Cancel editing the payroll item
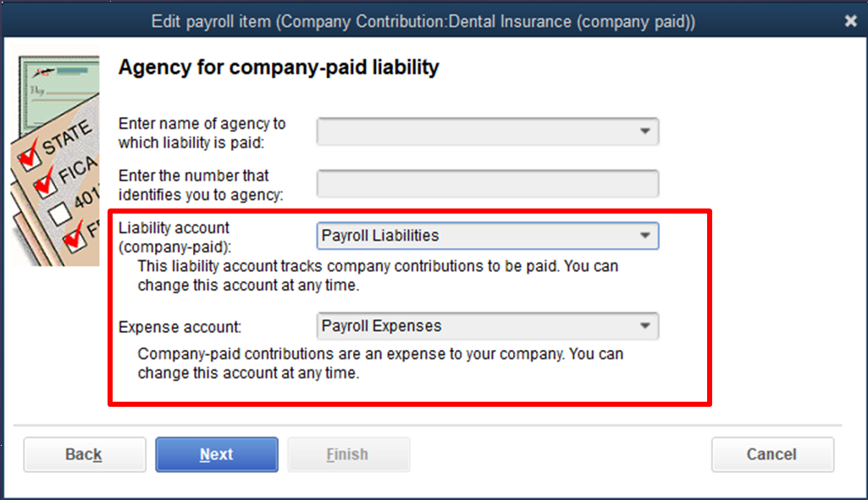 pos(772,454)
